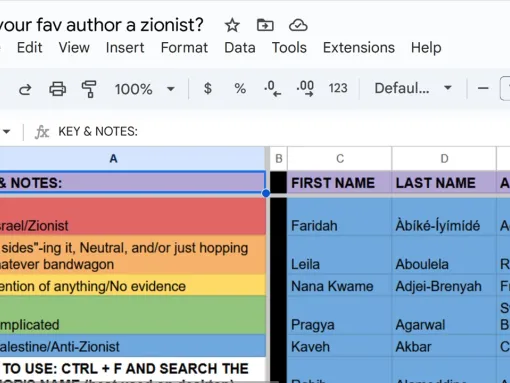Format as percent
The height and width of the screenshot is (383, 510).
[240, 89]
